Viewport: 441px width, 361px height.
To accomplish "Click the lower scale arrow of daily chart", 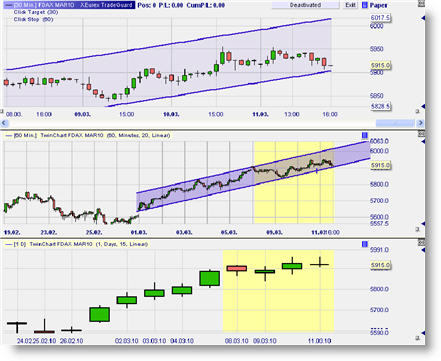I will coord(423,333).
